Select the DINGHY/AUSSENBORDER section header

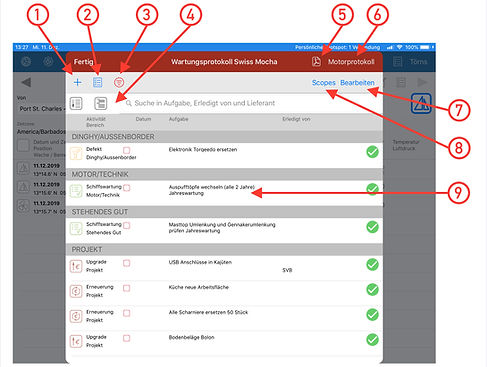click(224, 137)
